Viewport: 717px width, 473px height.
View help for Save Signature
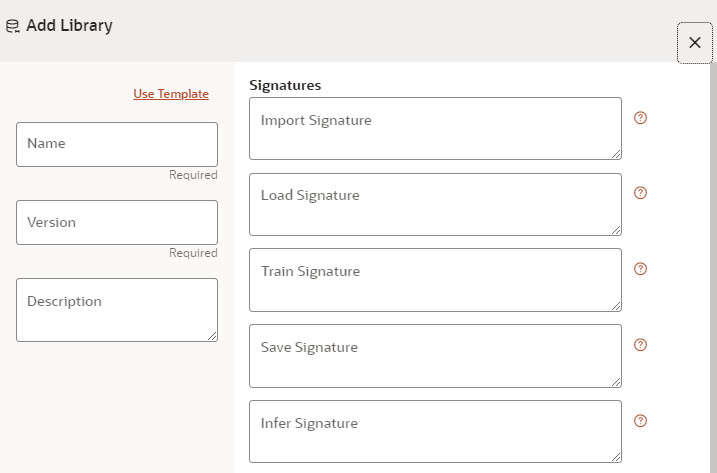click(x=640, y=345)
